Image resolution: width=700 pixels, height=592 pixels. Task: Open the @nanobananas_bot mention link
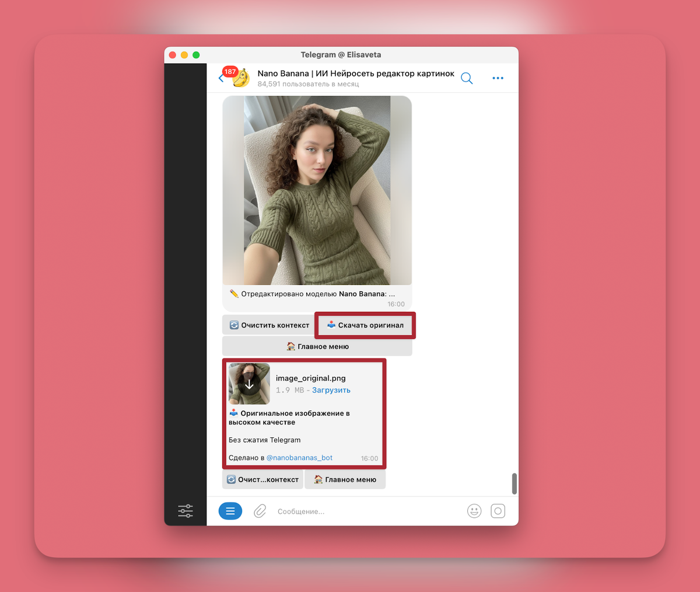click(x=299, y=458)
